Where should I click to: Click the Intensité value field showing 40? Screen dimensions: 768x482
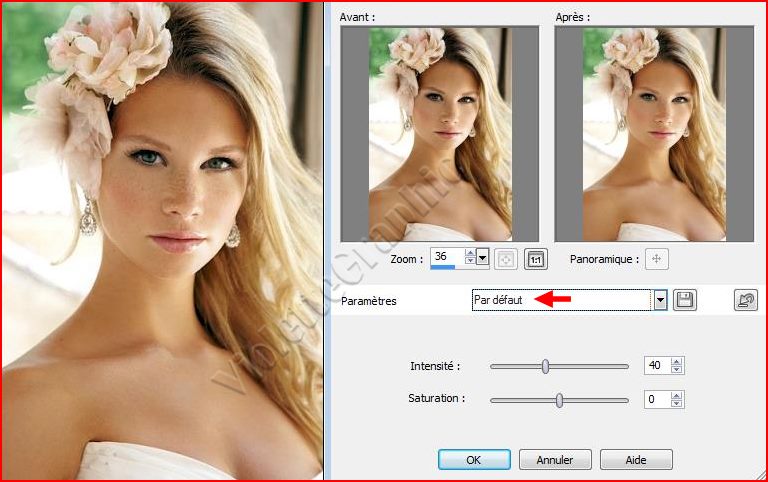[x=656, y=366]
